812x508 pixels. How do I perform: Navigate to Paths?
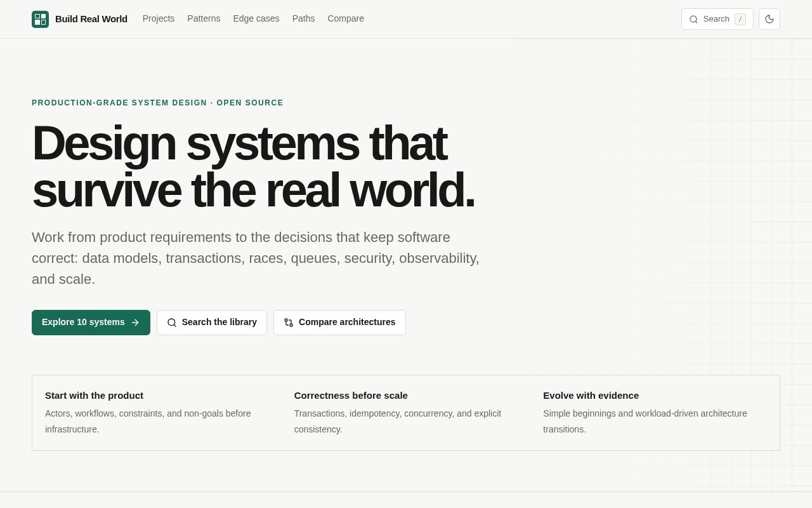point(303,18)
